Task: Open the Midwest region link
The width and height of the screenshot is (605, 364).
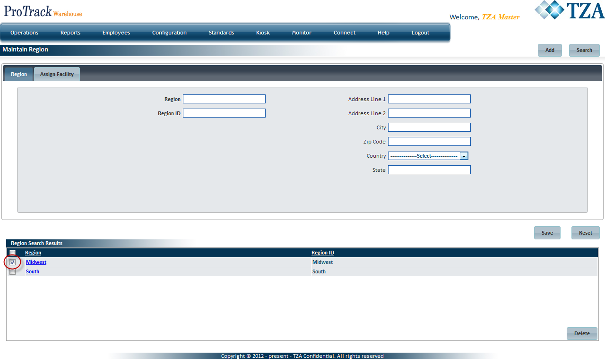Action: click(x=36, y=262)
